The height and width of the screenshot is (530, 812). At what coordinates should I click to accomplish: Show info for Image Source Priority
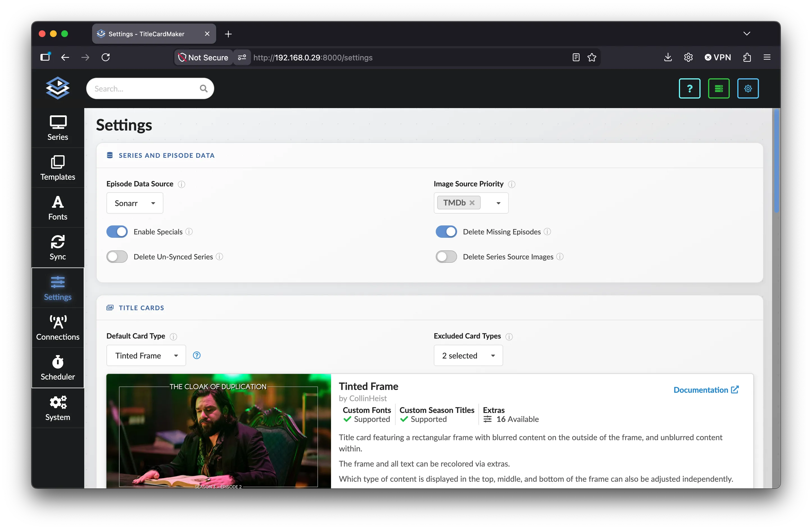[512, 184]
